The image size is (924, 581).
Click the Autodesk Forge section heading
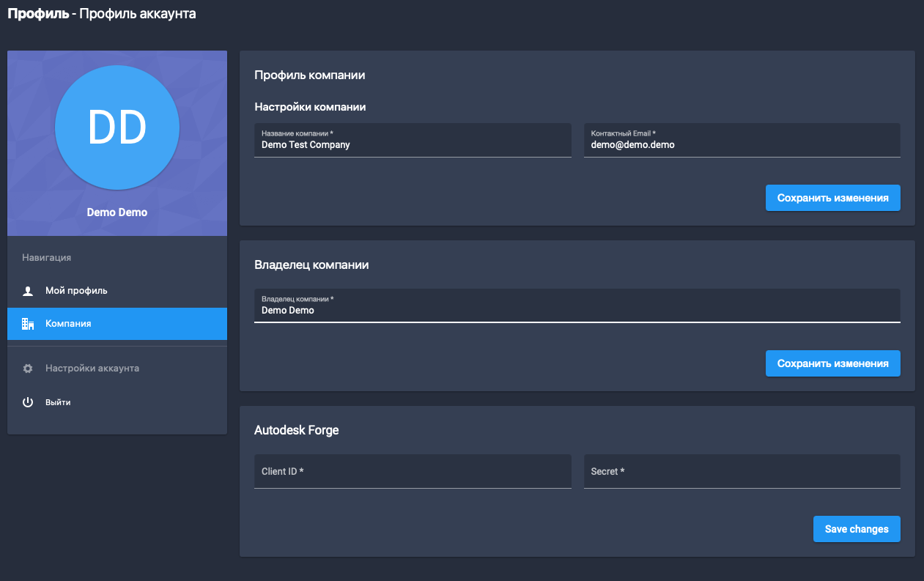[x=297, y=430]
